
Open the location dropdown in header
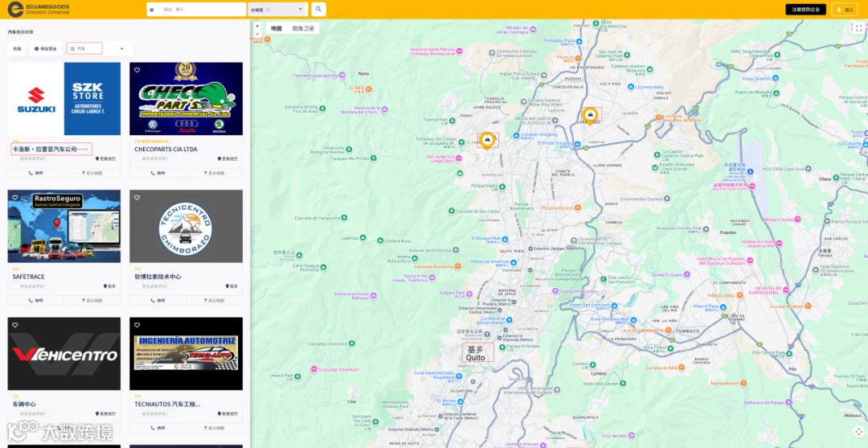(277, 10)
